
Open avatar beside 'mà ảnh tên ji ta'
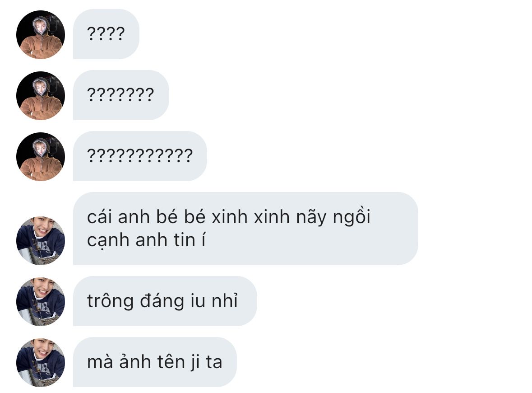[x=40, y=362]
